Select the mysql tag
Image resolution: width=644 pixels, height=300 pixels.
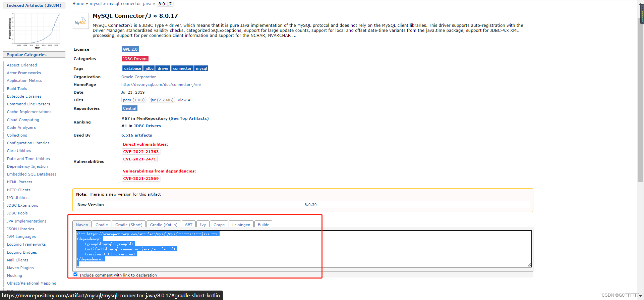click(201, 68)
